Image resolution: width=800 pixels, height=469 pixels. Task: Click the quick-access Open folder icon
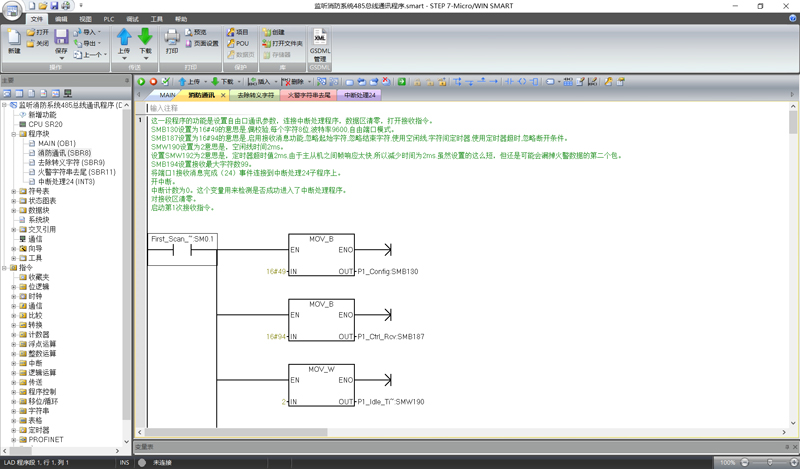click(x=43, y=6)
